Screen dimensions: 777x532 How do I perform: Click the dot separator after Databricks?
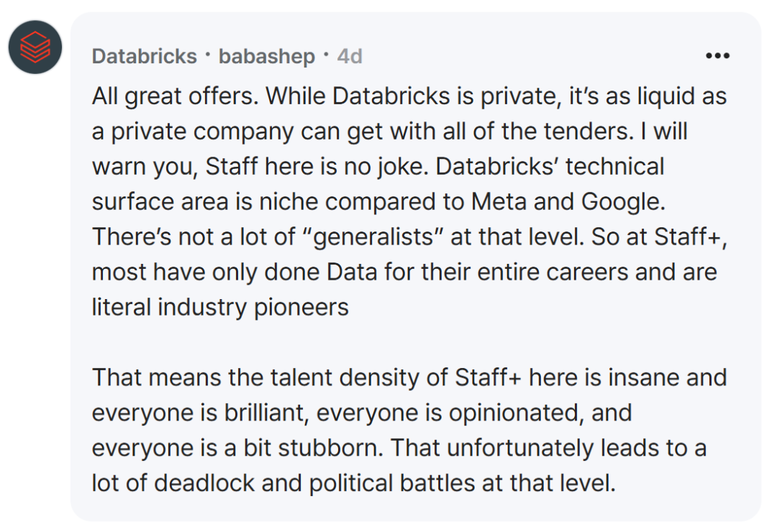[208, 55]
